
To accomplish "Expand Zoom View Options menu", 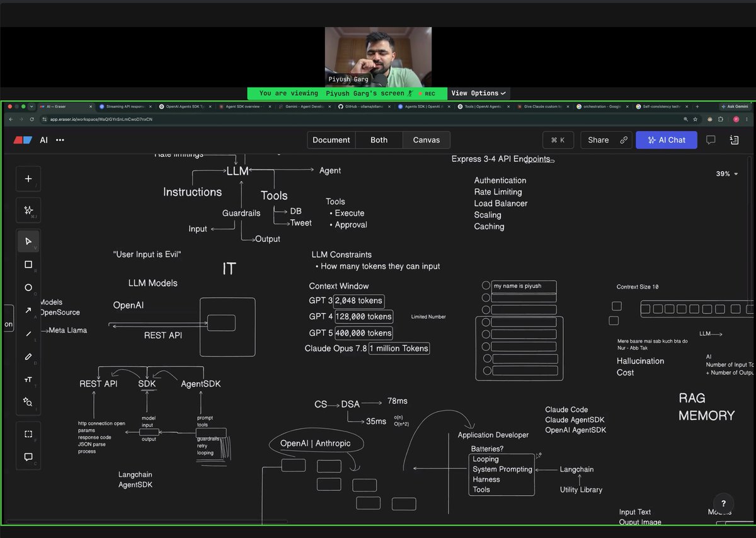I will [479, 93].
